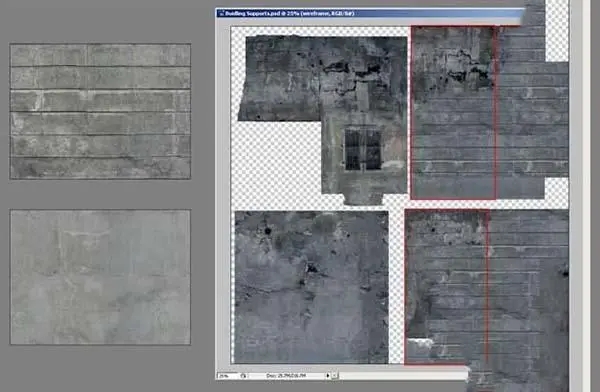Open the status bar flyout arrow menu
Image resolution: width=600 pixels, height=392 pixels.
pyautogui.click(x=328, y=376)
